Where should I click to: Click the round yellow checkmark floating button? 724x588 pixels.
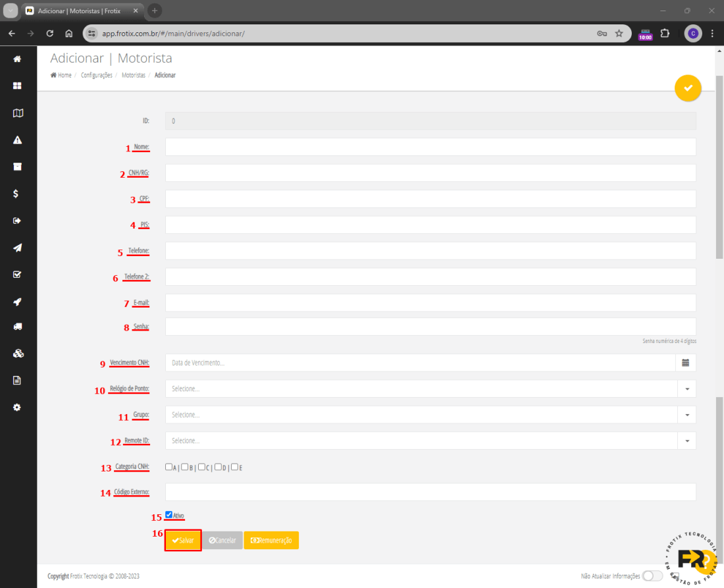(688, 88)
